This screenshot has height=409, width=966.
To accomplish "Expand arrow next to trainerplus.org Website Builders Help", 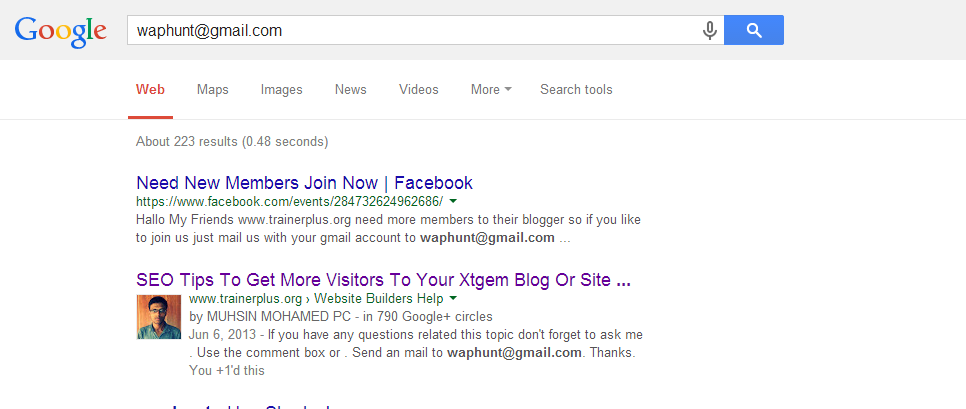I will 453,299.
